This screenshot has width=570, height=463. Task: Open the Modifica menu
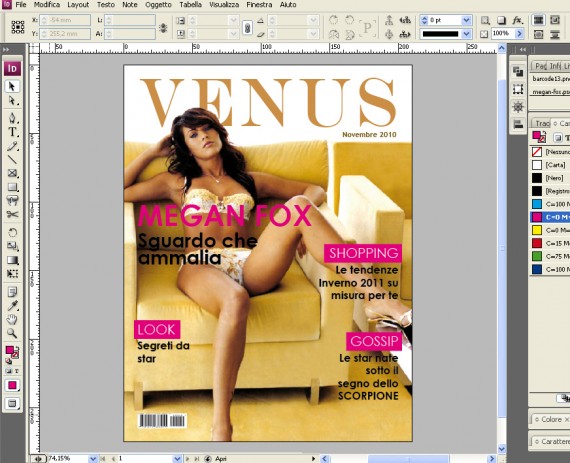tap(47, 5)
